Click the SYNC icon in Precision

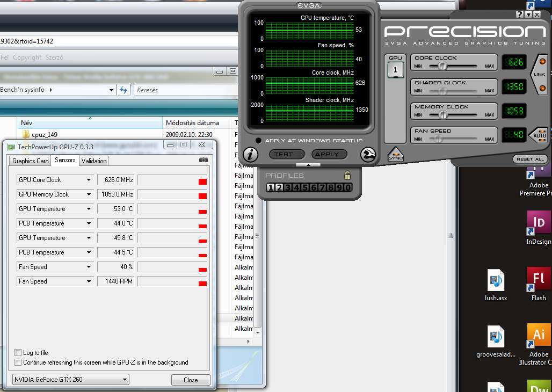396,155
